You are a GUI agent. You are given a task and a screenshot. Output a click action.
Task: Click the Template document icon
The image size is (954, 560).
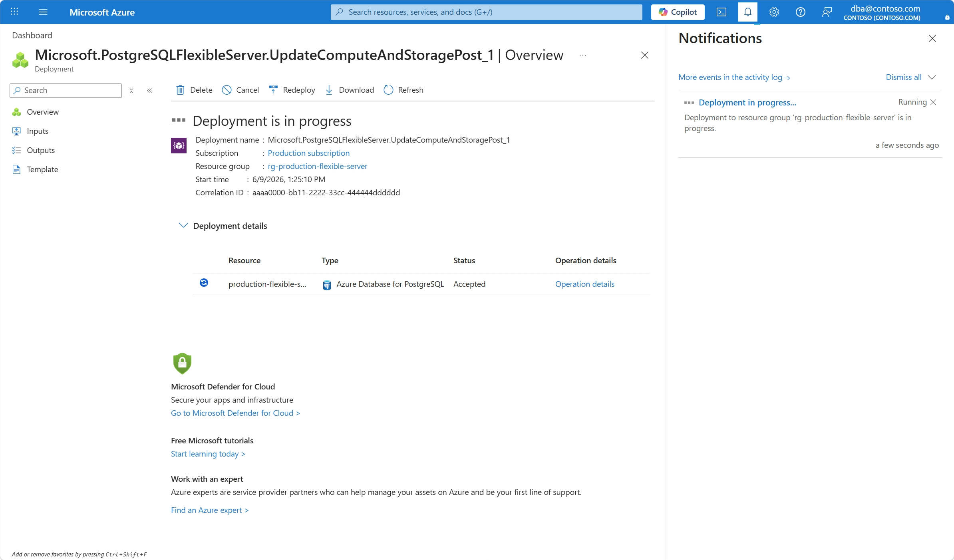pyautogui.click(x=16, y=169)
